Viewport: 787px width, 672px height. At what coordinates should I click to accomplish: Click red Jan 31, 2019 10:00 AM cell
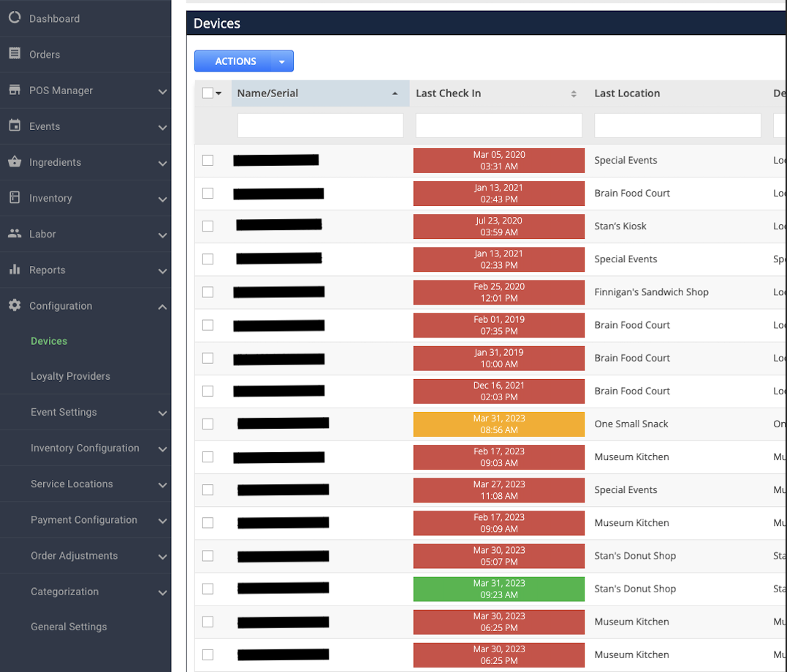(499, 359)
